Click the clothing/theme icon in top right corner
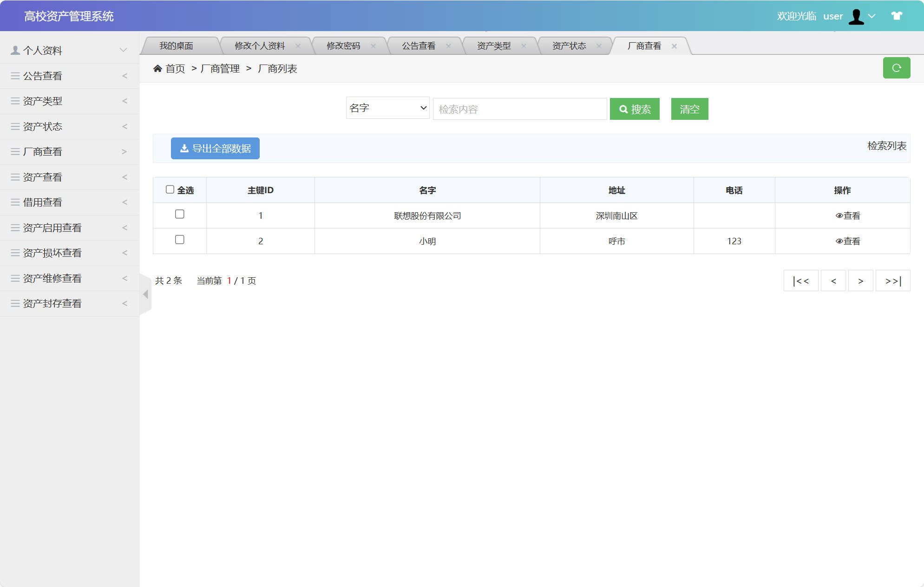The image size is (924, 587). (896, 16)
